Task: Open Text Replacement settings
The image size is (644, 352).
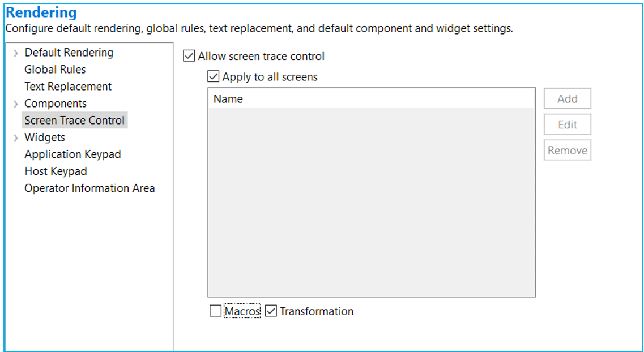Action: (x=68, y=87)
